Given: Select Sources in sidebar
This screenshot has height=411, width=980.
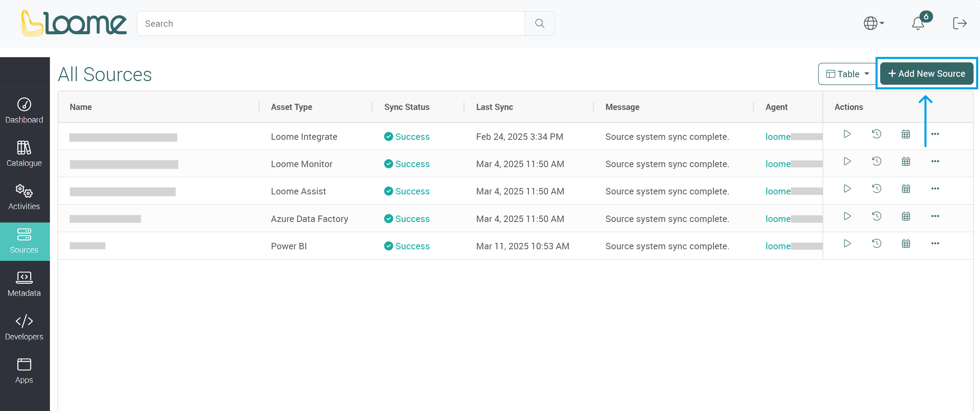Looking at the screenshot, I should 24,241.
